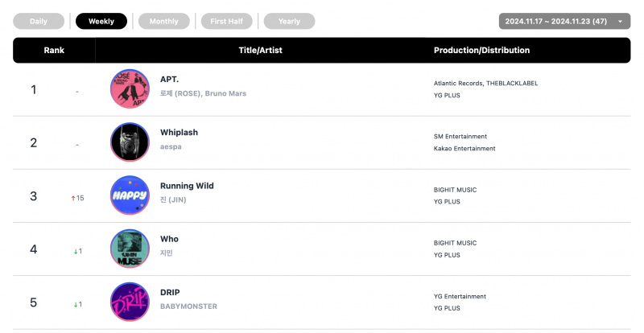Open the Who MUSE album cover

[x=130, y=249]
